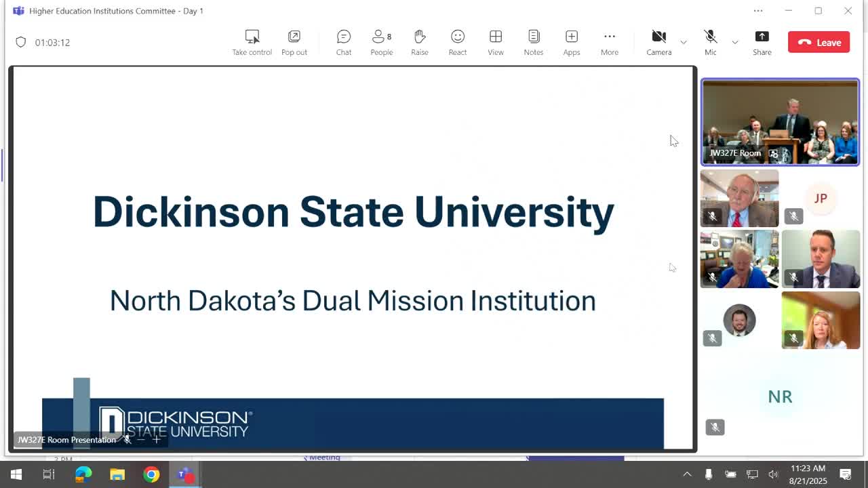Raise your hand in the meeting
This screenshot has width=868, height=488.
click(x=420, y=43)
